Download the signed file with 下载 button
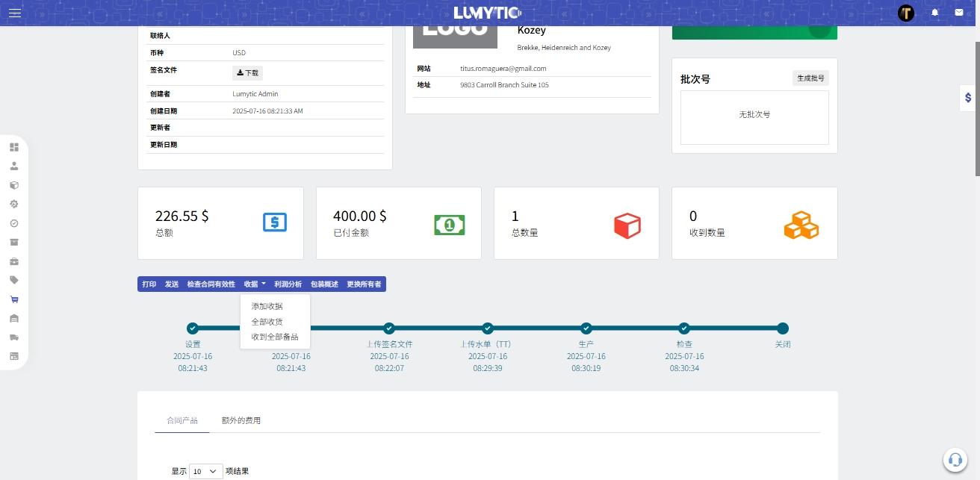Image resolution: width=980 pixels, height=480 pixels. point(247,73)
